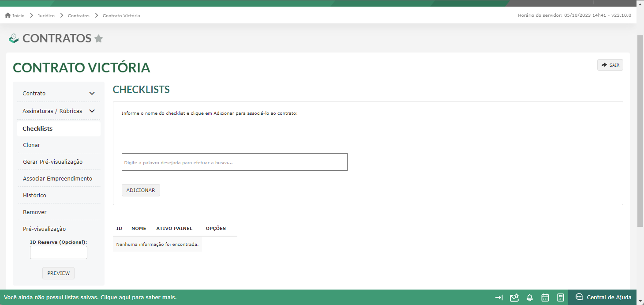Click the ID column header

coord(119,229)
